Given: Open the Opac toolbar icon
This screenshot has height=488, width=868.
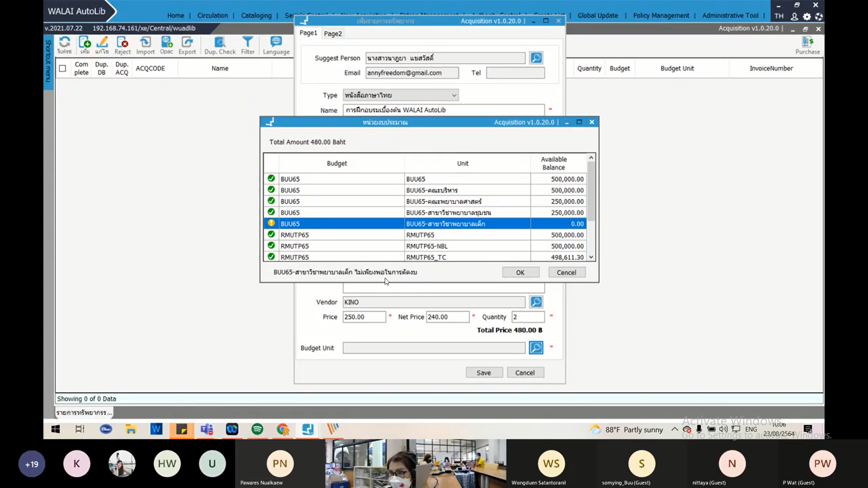Looking at the screenshot, I should pos(166,44).
